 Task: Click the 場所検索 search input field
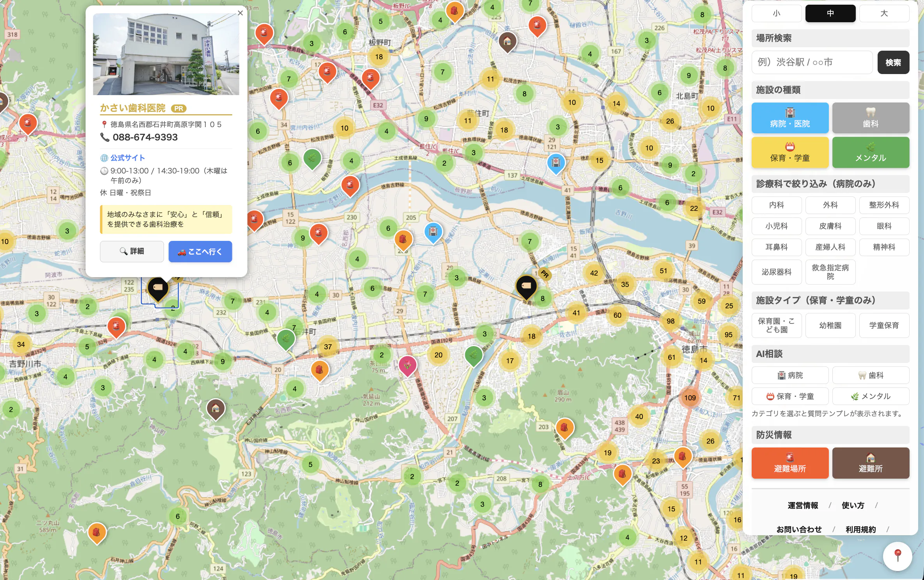point(811,62)
